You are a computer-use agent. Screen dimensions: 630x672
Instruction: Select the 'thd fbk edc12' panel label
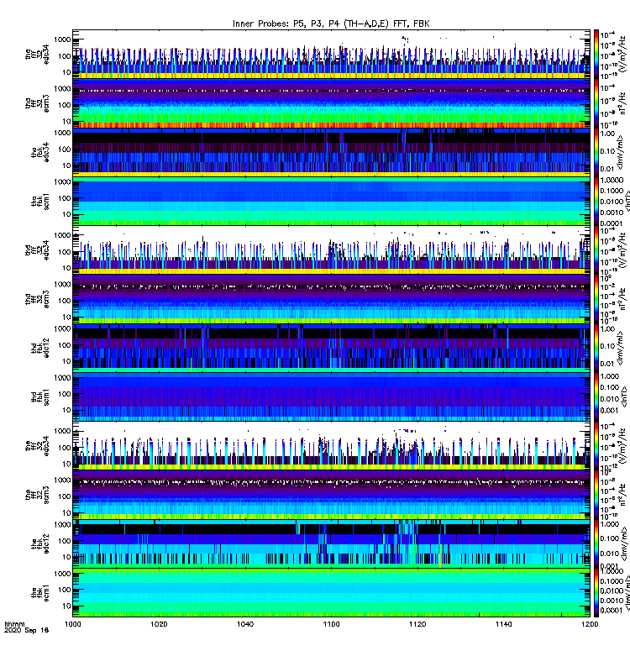coord(40,348)
